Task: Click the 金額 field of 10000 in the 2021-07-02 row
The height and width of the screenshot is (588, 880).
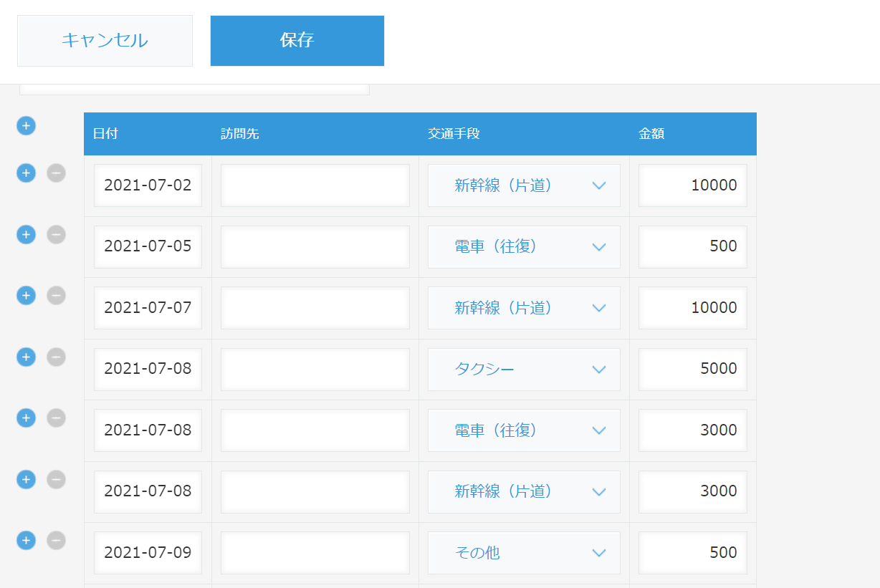Action: click(693, 185)
